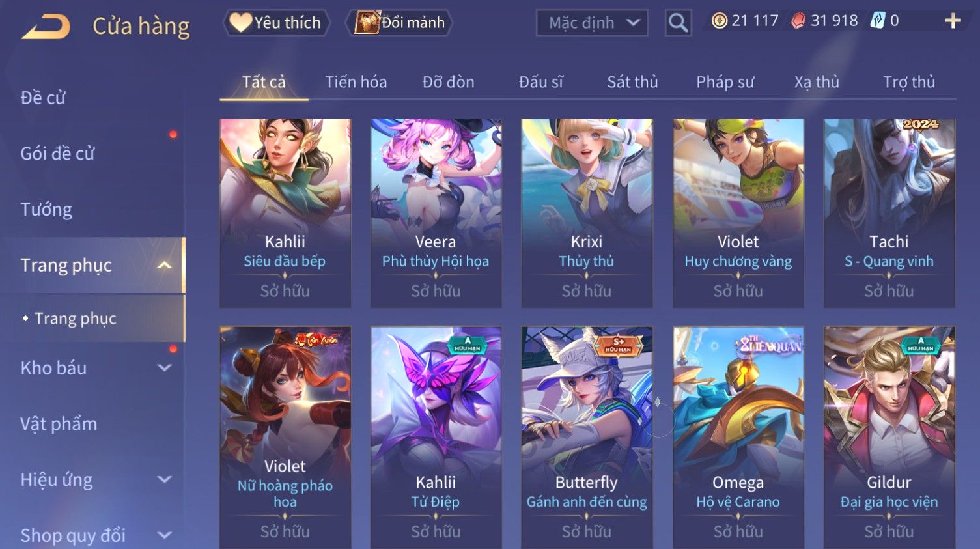
Task: Open Đổi mảnh fragment exchange
Action: point(399,23)
